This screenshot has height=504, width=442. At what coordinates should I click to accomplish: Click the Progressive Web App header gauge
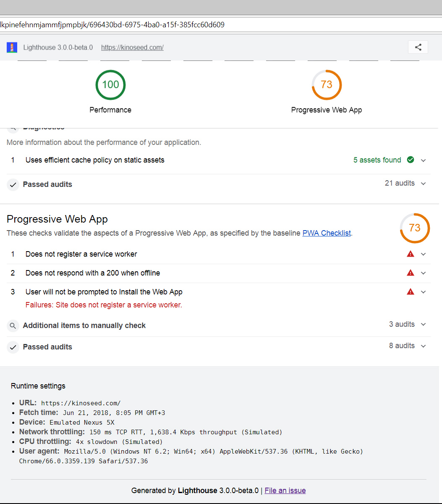[x=327, y=85]
